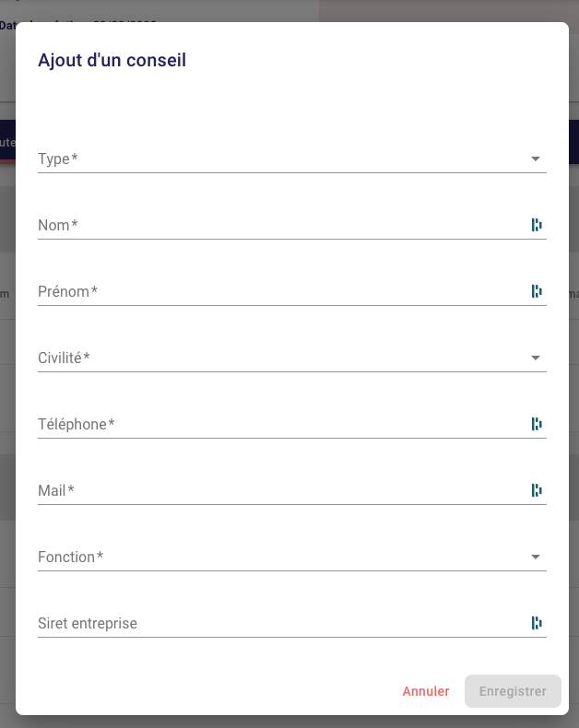The width and height of the screenshot is (579, 728).
Task: Click the "Ajout d'un conseil" dialog title
Action: (x=112, y=61)
